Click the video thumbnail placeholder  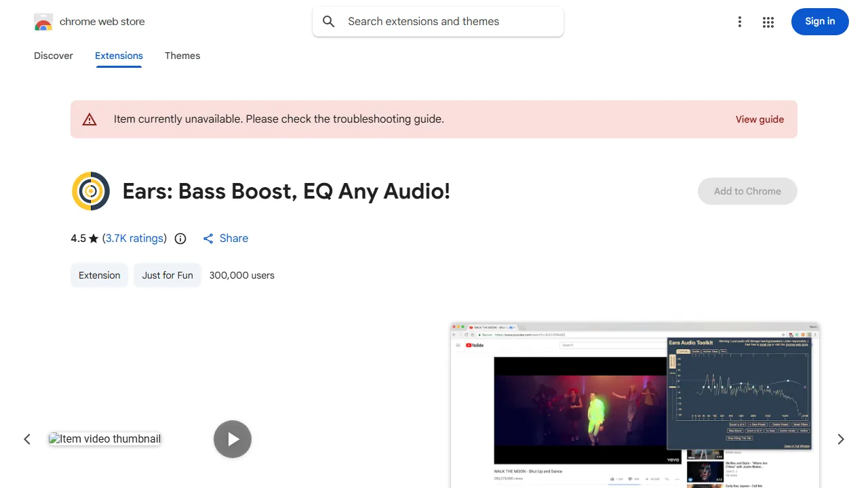pos(104,439)
